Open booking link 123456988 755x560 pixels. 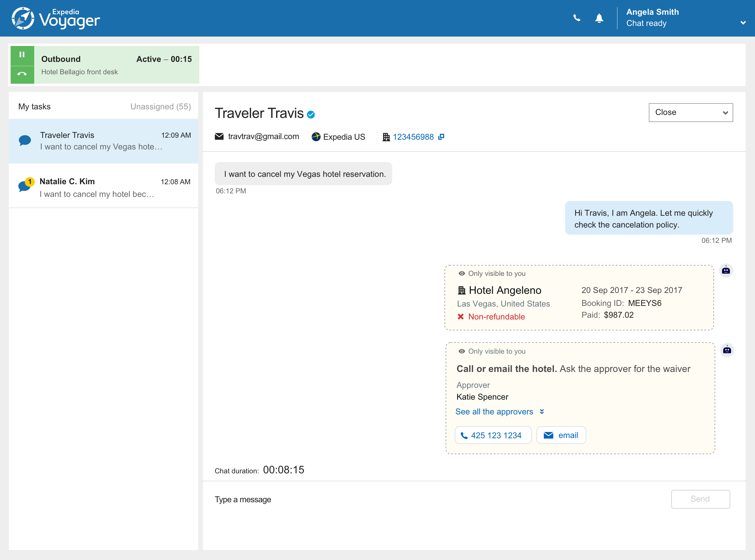(x=413, y=136)
